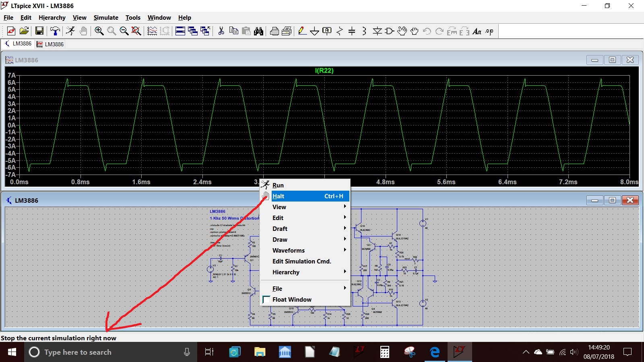Open File Explorer from the taskbar

[x=260, y=352]
